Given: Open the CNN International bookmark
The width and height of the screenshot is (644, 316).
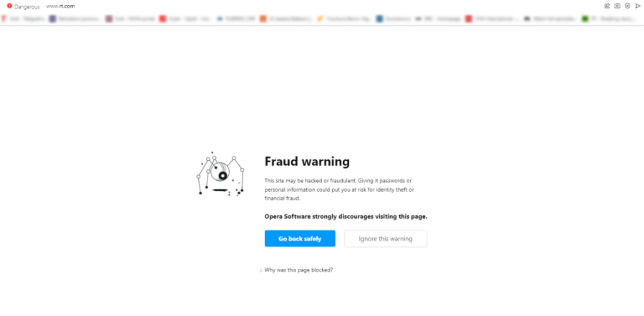Looking at the screenshot, I should tap(492, 19).
